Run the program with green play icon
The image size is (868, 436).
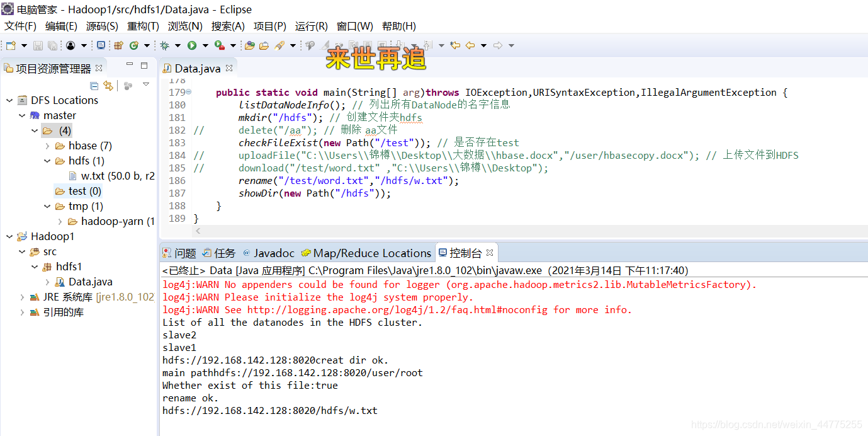(x=191, y=45)
